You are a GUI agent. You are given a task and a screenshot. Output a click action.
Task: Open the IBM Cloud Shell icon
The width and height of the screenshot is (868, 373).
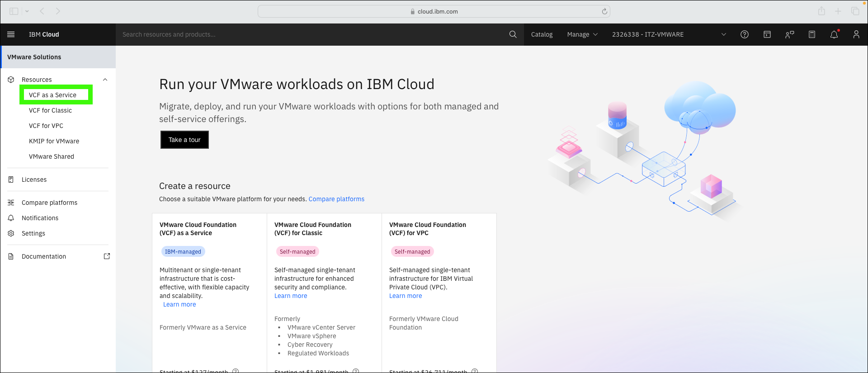[x=767, y=34]
